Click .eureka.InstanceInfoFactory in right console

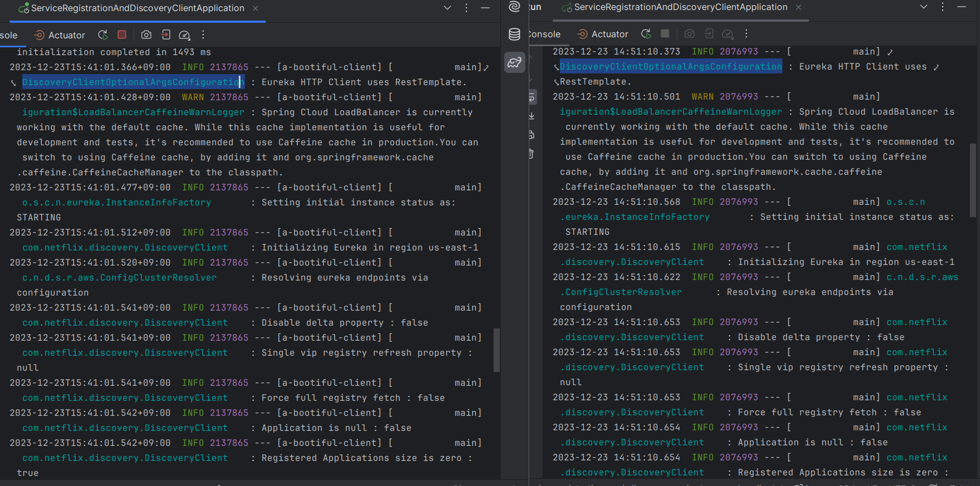click(634, 217)
